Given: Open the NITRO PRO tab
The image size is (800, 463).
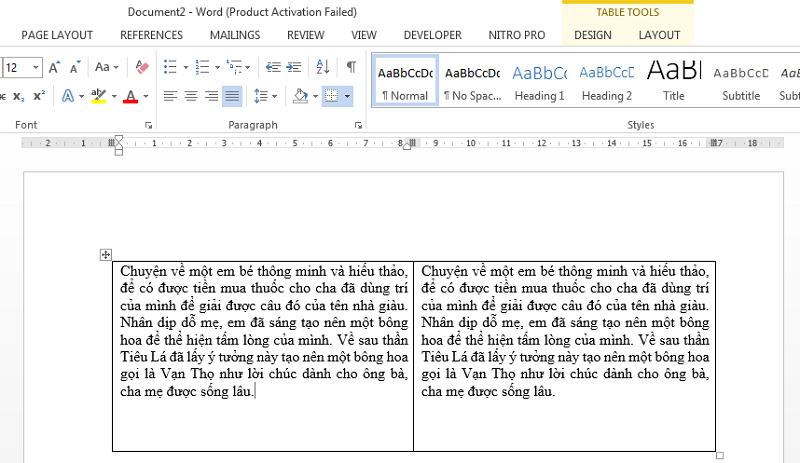Looking at the screenshot, I should [517, 35].
